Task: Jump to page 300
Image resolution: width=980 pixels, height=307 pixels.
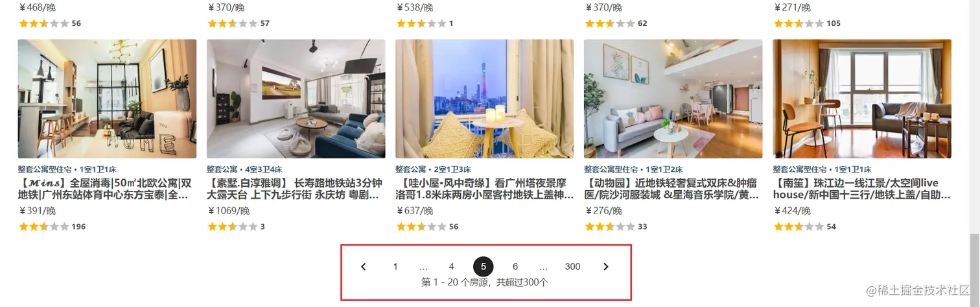Action: coord(572,267)
